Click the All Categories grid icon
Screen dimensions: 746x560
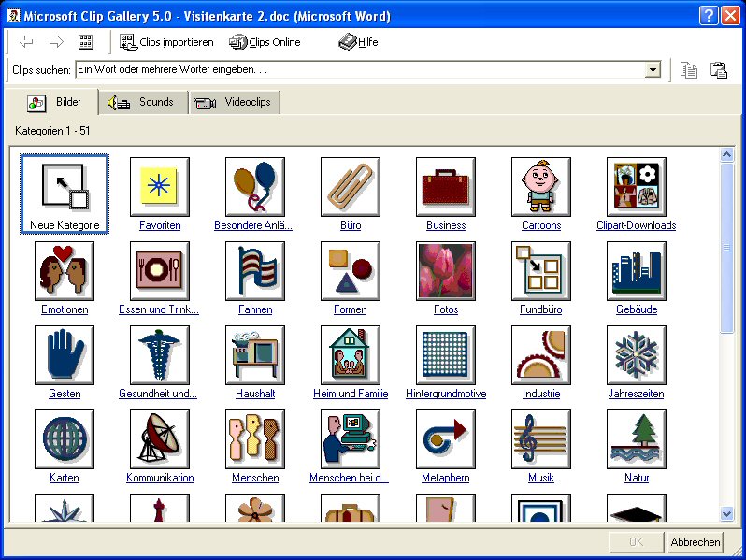tap(86, 42)
